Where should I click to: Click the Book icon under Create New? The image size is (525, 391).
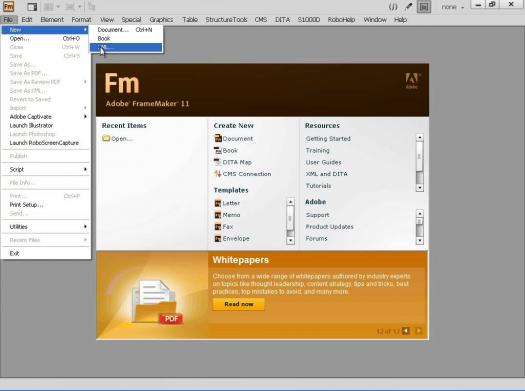(218, 150)
